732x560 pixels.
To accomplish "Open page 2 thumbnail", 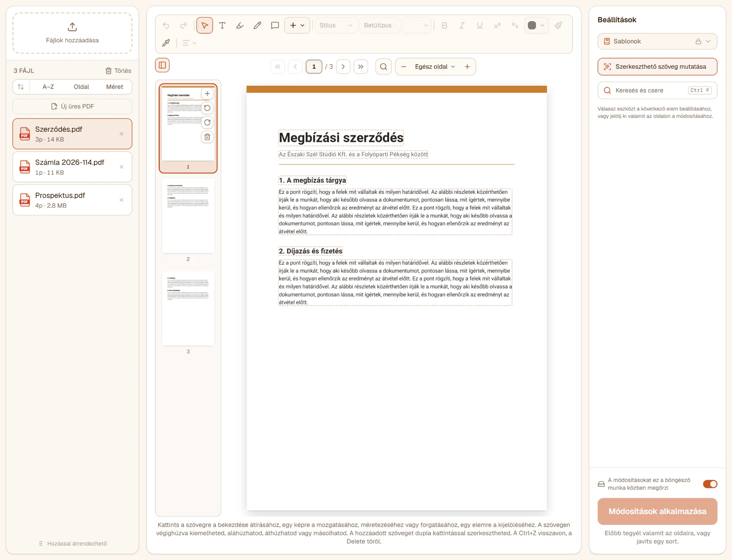I will pos(188,216).
